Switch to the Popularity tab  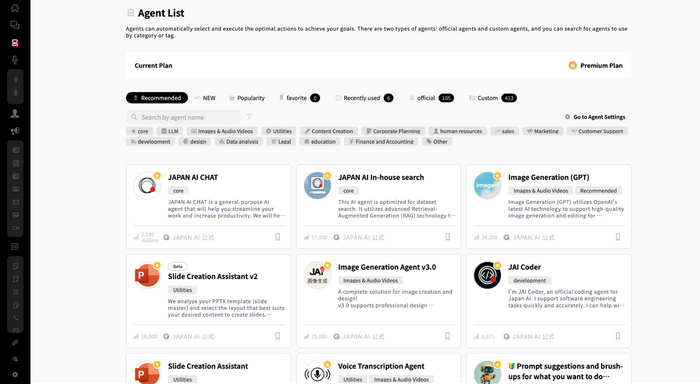coord(247,98)
